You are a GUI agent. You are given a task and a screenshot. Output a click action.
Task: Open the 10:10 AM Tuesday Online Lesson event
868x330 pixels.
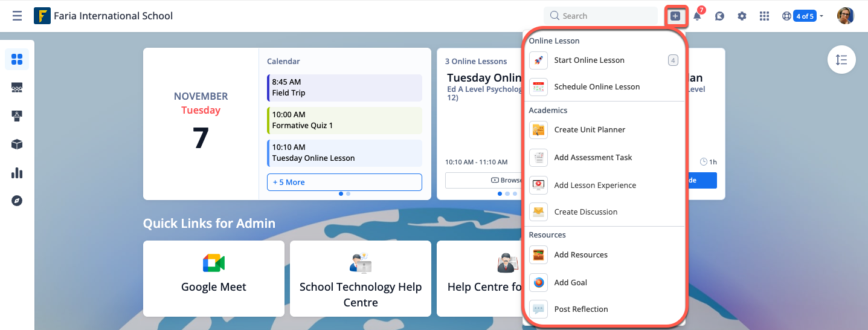point(344,153)
